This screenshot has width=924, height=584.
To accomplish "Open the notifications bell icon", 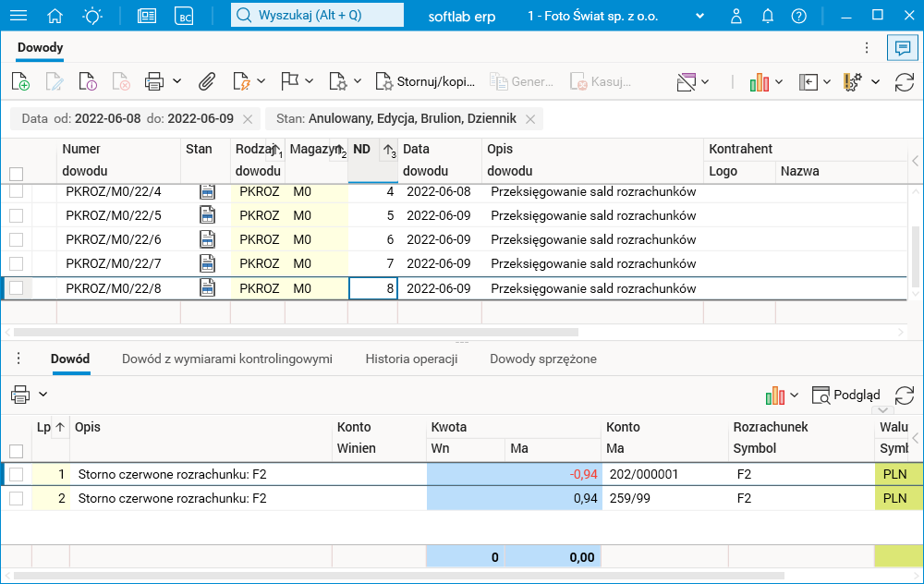I will pyautogui.click(x=767, y=16).
